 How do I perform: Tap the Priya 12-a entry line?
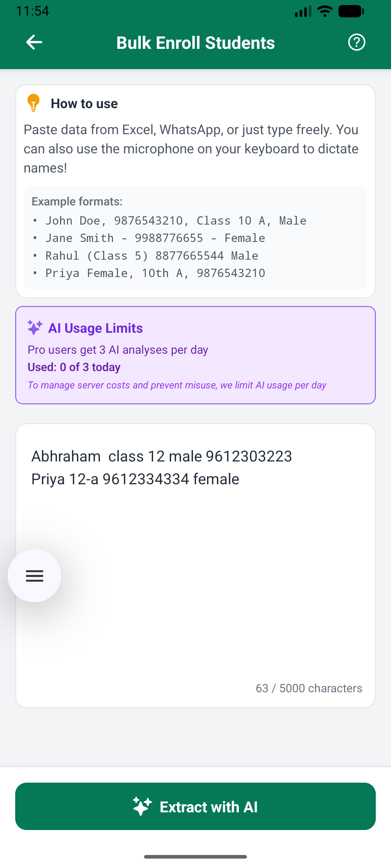(135, 478)
